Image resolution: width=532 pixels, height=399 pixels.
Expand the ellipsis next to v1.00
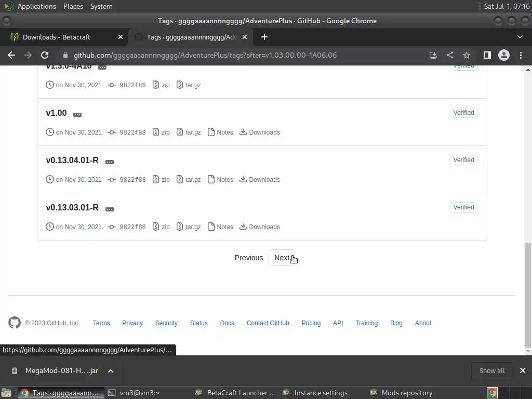77,115
